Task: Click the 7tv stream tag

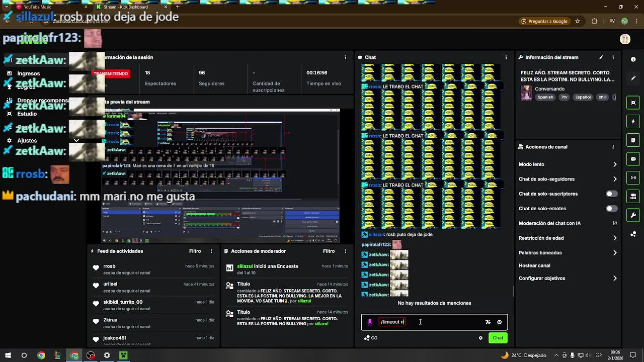Action: point(564,98)
